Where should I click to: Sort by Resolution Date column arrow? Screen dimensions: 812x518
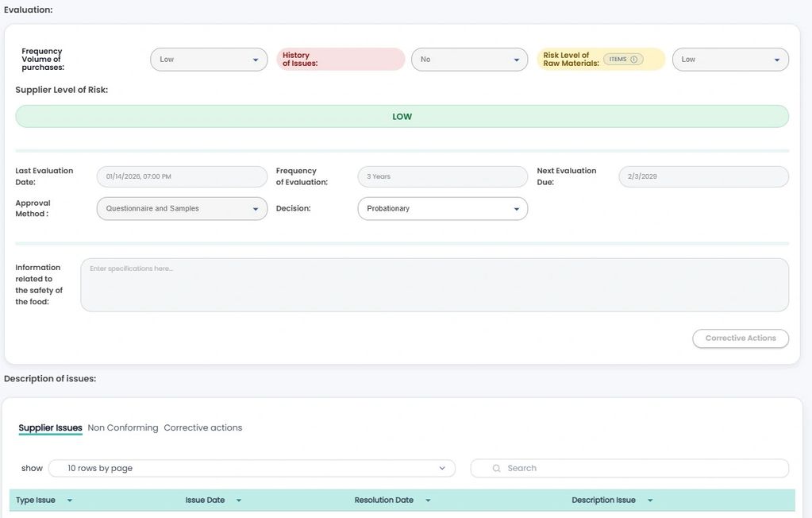(x=428, y=501)
